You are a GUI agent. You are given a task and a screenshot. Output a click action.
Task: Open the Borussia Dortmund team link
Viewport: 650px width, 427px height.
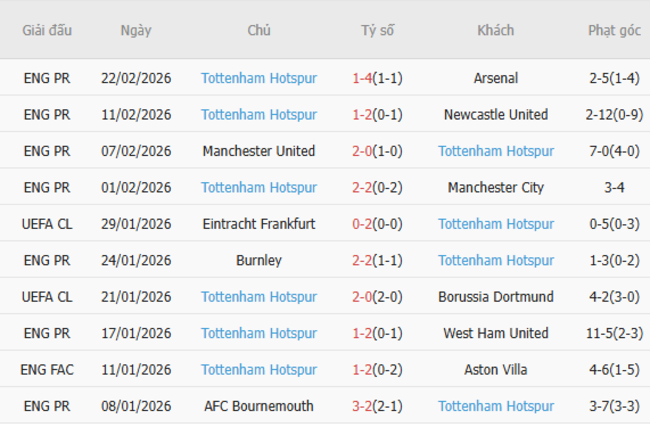point(496,297)
